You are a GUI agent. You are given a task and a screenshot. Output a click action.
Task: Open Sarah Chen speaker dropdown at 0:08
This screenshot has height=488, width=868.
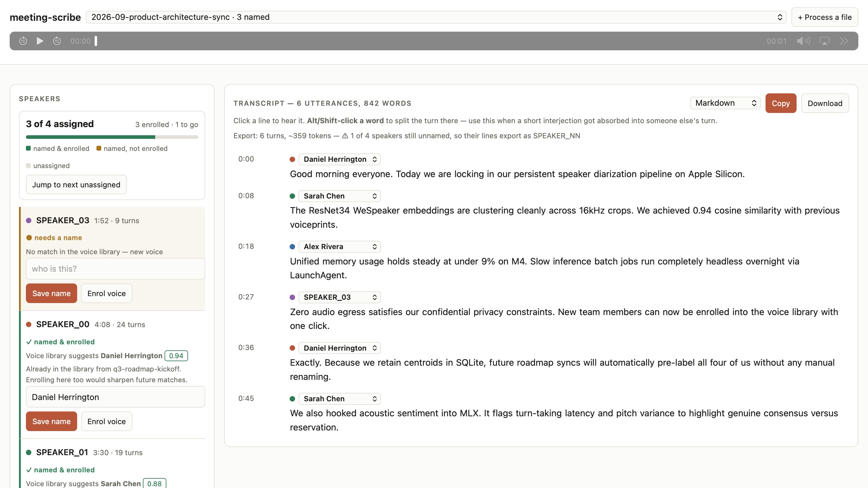pyautogui.click(x=340, y=196)
